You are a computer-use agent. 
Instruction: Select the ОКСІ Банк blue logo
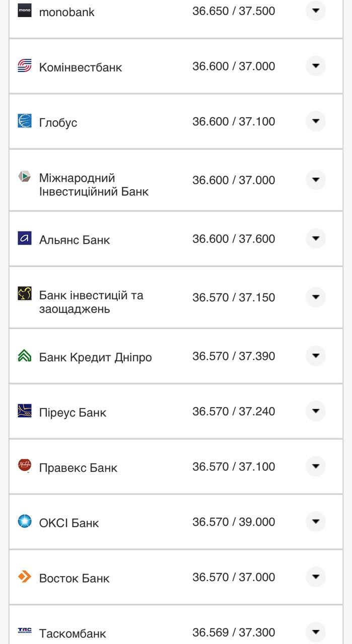pyautogui.click(x=24, y=520)
